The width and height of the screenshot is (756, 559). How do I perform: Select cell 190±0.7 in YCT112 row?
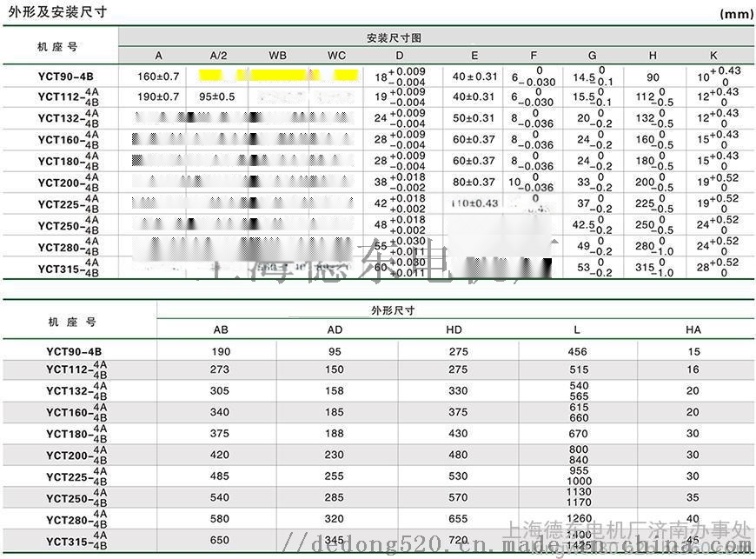point(158,97)
